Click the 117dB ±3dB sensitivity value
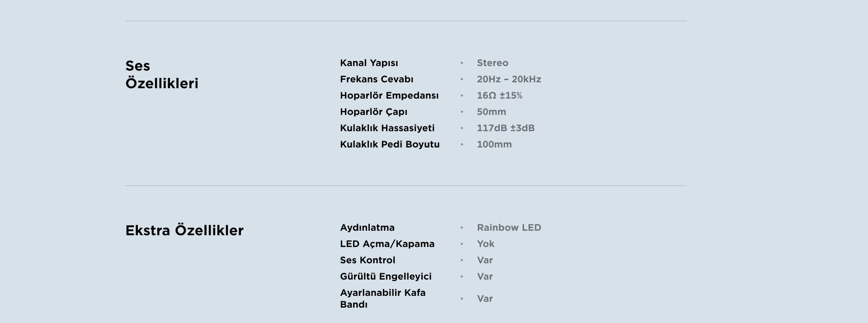 505,128
